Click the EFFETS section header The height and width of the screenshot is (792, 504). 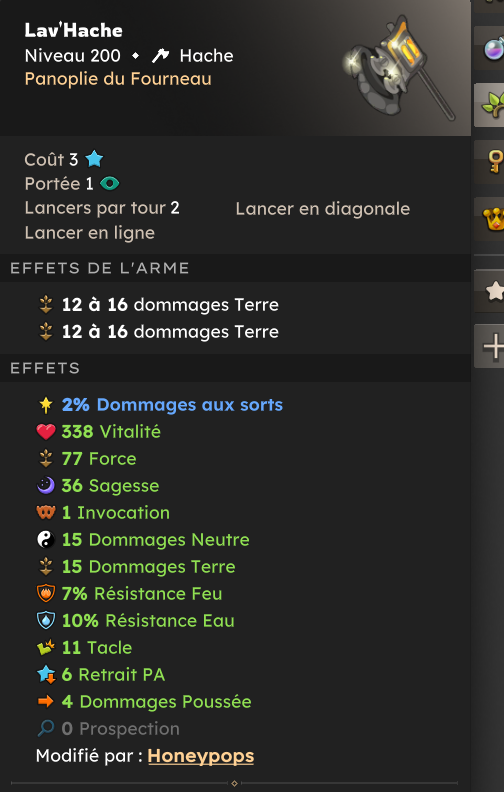point(45,368)
